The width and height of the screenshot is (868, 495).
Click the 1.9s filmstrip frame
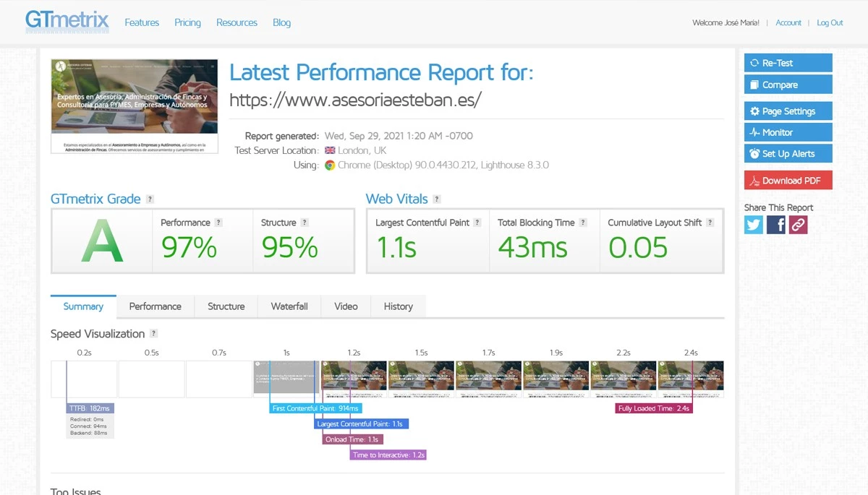pos(556,379)
